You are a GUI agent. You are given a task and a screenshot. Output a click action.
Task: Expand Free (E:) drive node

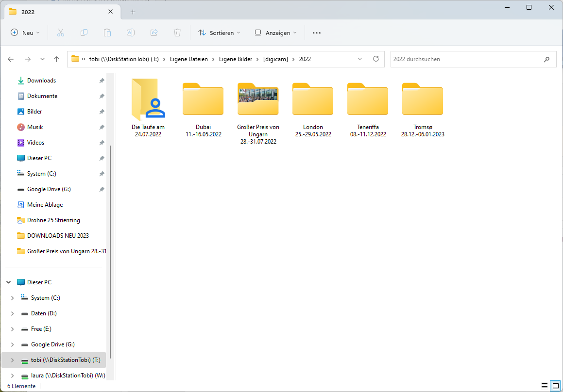[13, 329]
